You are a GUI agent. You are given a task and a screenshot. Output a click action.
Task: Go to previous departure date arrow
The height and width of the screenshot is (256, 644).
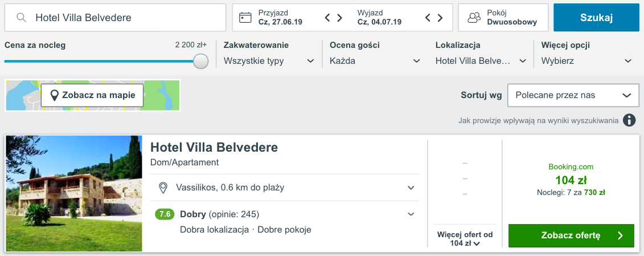coord(428,18)
